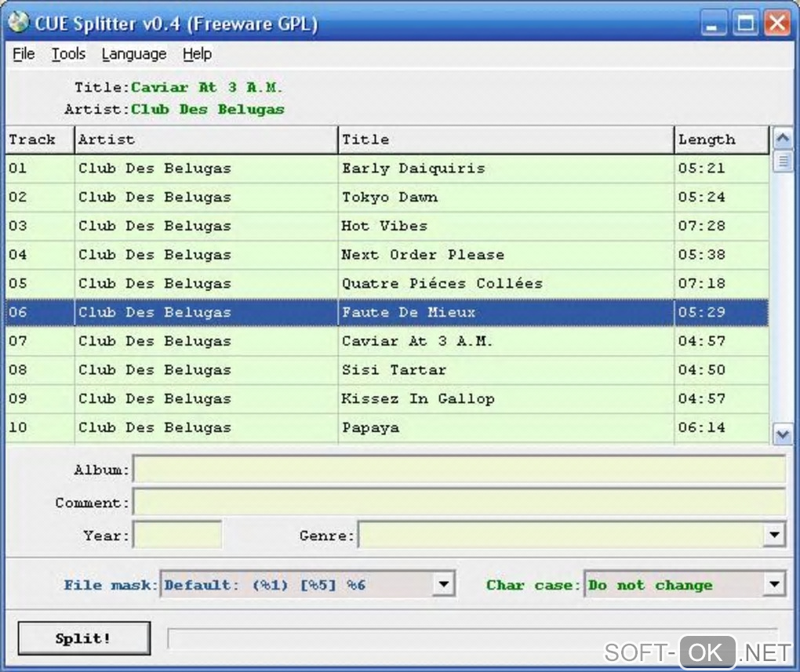Screen dimensions: 800x672
Task: Open the File menu
Action: (x=24, y=54)
